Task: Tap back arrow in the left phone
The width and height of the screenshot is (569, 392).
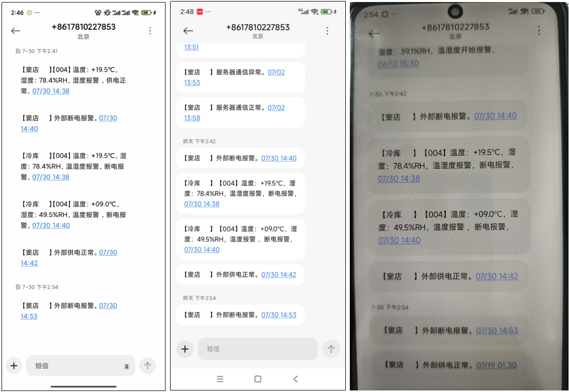Action: (16, 31)
